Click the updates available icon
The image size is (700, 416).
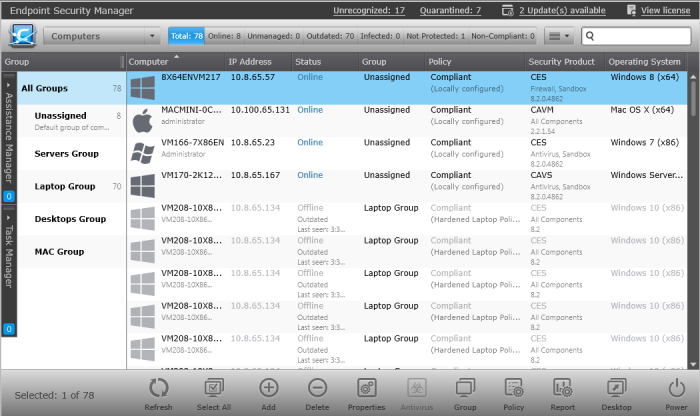point(508,10)
